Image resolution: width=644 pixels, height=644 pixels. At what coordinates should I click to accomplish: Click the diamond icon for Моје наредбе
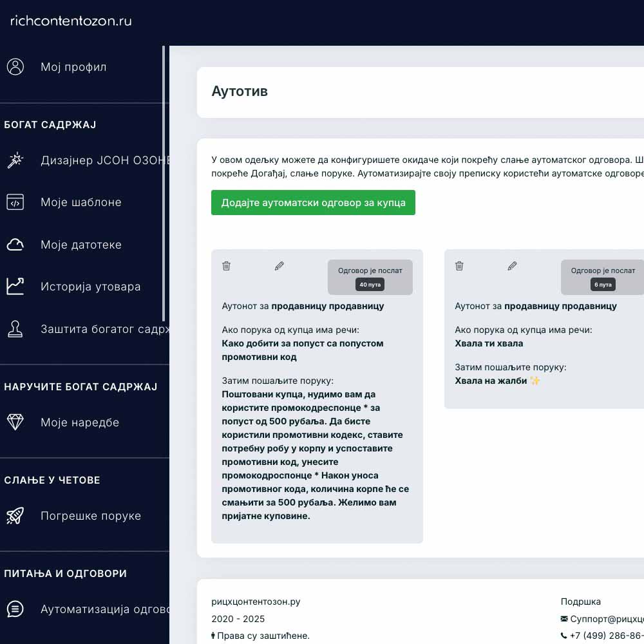click(15, 422)
